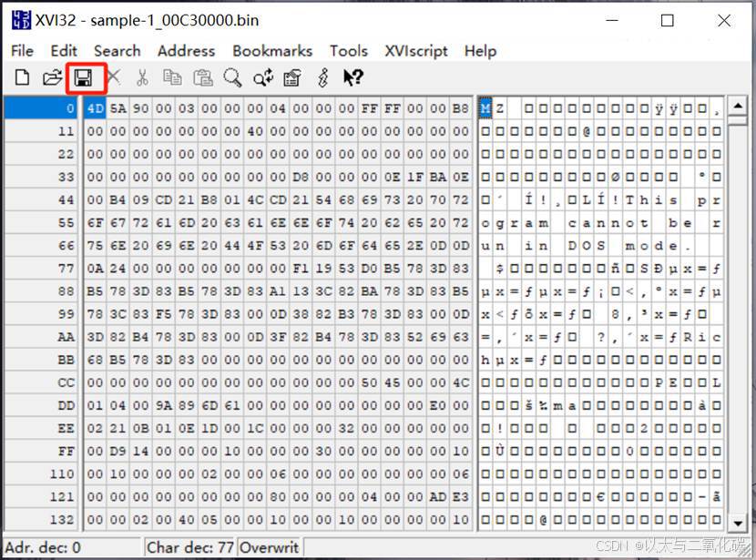Click address cell 0 in the offset column

coord(40,108)
